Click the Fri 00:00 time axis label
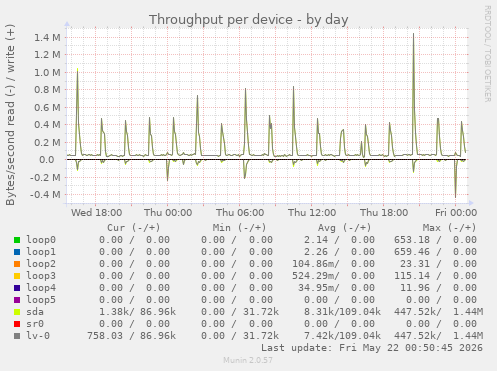This screenshot has height=371, width=497. coord(456,213)
